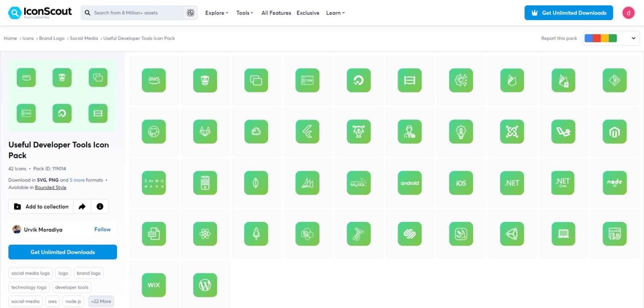Click the share arrow button

(x=82, y=207)
